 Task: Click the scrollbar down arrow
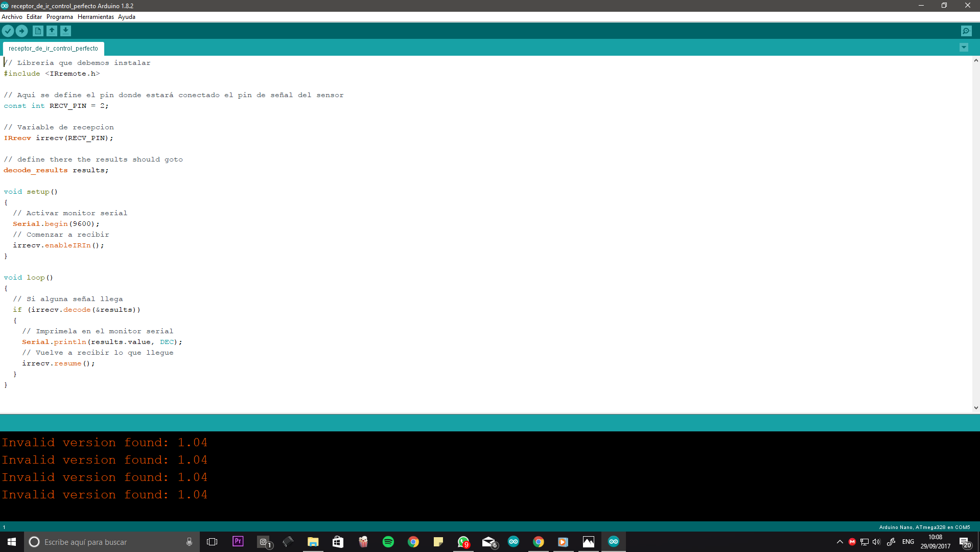976,407
